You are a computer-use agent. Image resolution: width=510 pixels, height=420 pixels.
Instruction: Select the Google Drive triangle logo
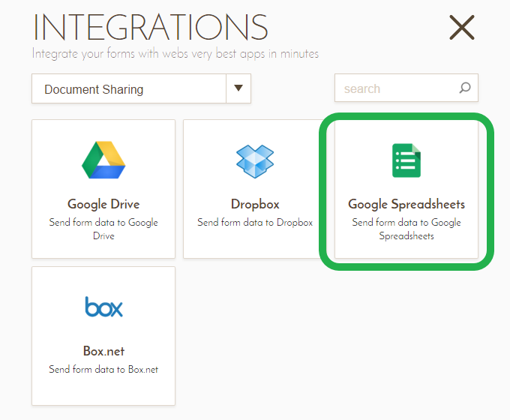(x=103, y=160)
